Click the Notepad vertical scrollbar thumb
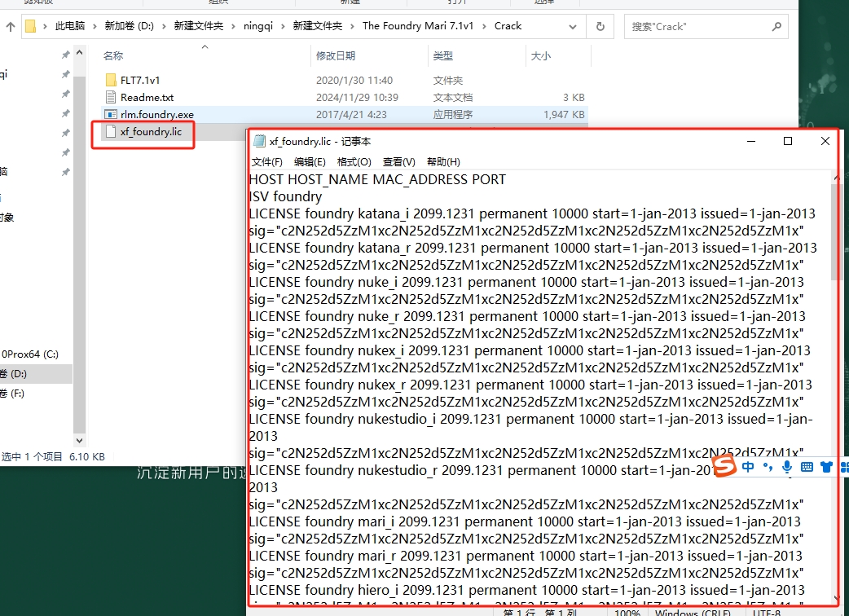 837,232
